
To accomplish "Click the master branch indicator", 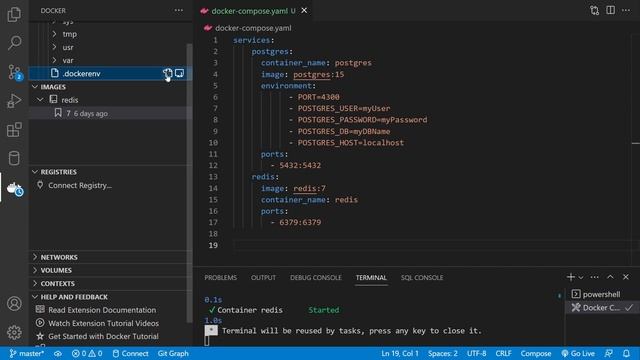I will (27, 353).
